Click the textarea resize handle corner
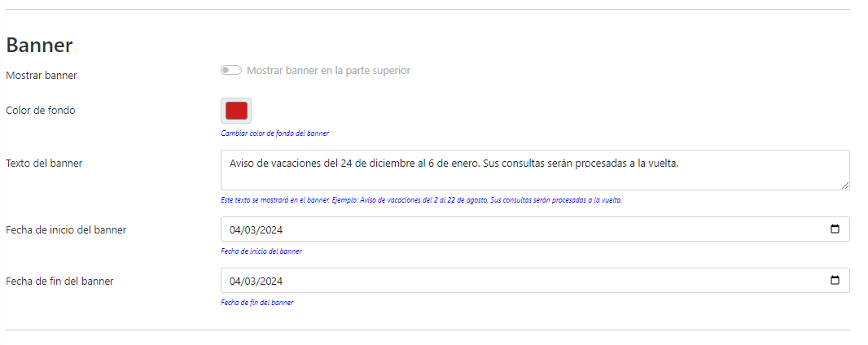This screenshot has width=868, height=345. pyautogui.click(x=845, y=186)
